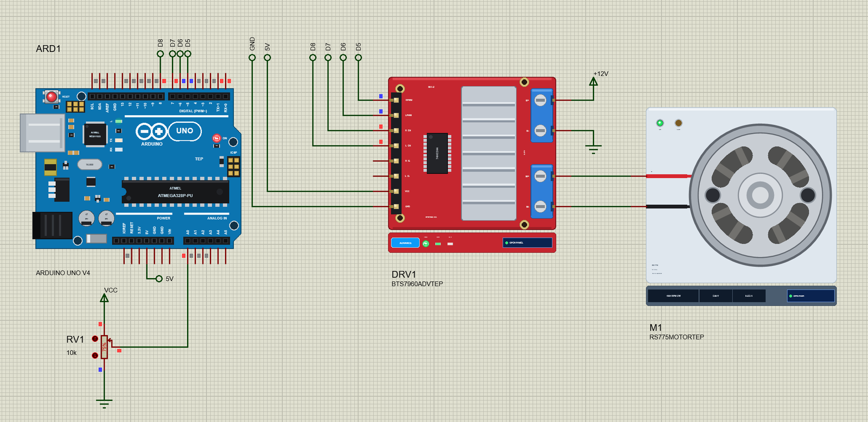The height and width of the screenshot is (422, 868).
Task: Click the DC power jack on the Arduino
Action: click(x=53, y=225)
